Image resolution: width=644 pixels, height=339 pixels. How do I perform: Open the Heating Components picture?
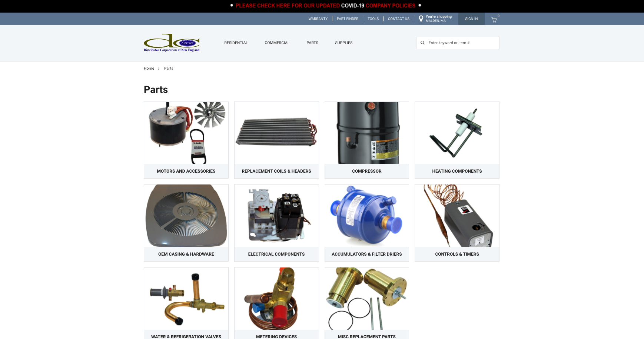(457, 133)
